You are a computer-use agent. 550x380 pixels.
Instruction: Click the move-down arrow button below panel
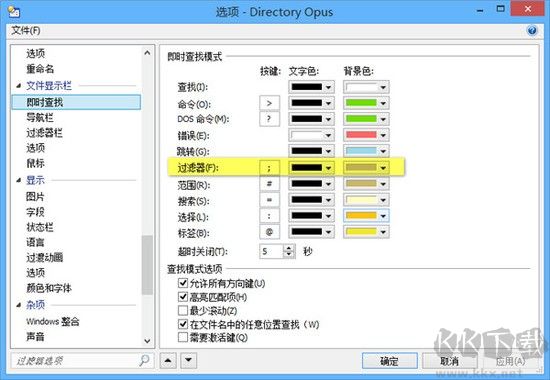189,360
